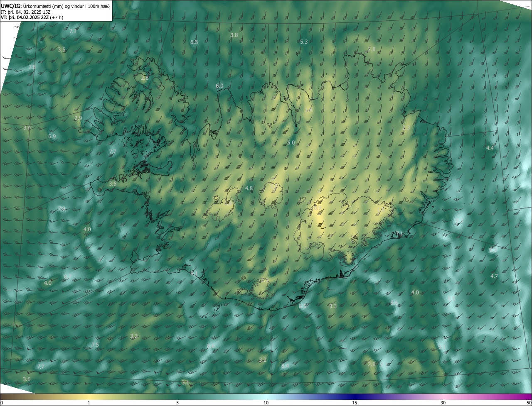Viewport: 532px width, 406px height.
Task: Click the 7.9 value label
Action: click(x=62, y=208)
